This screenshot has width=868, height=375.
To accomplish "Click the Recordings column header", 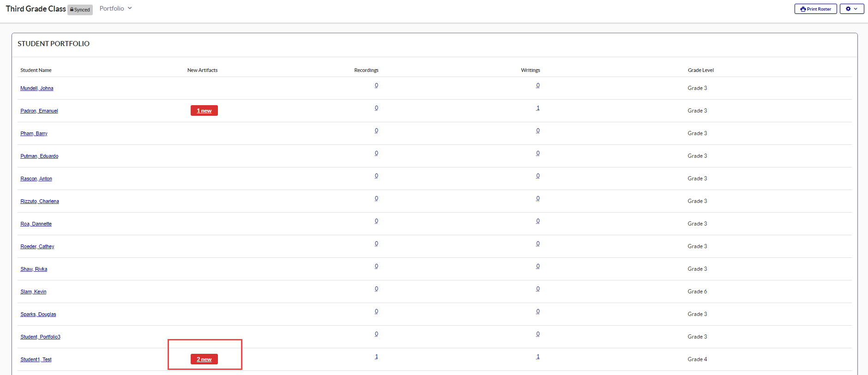I will [366, 70].
